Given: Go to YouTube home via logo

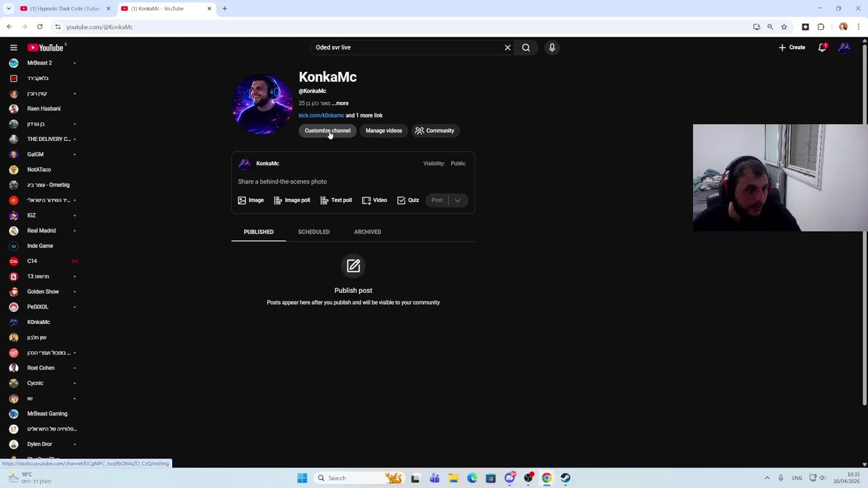Looking at the screenshot, I should pos(45,47).
